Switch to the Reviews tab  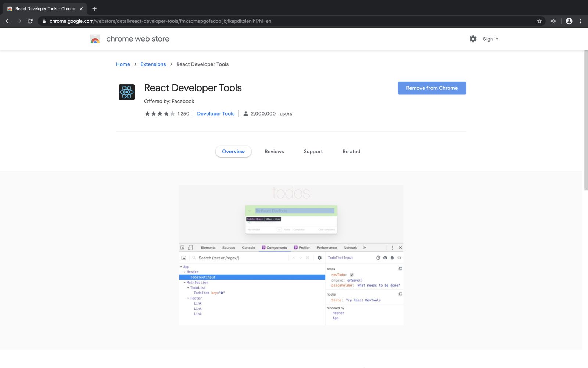click(x=274, y=151)
